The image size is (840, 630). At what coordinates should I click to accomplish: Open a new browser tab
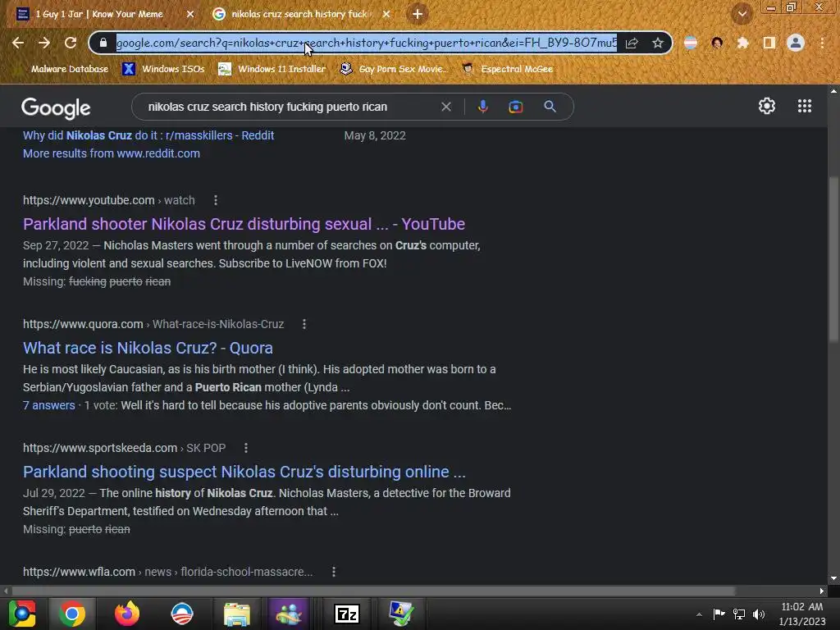point(418,14)
